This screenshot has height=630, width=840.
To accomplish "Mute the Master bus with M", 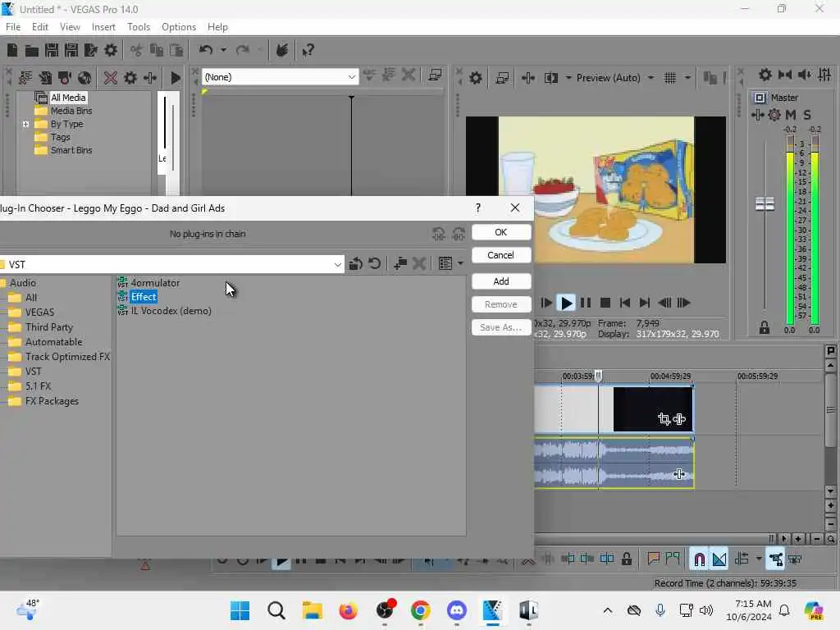I will 791,115.
